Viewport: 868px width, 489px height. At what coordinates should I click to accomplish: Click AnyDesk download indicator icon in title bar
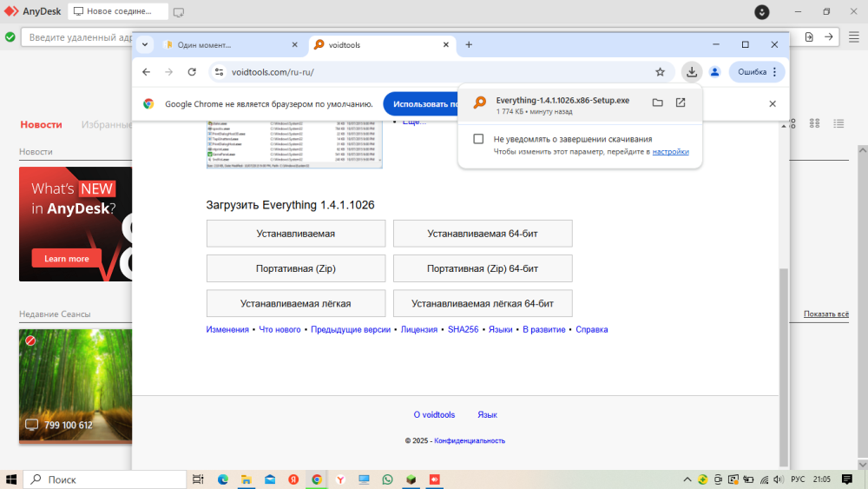tap(762, 11)
